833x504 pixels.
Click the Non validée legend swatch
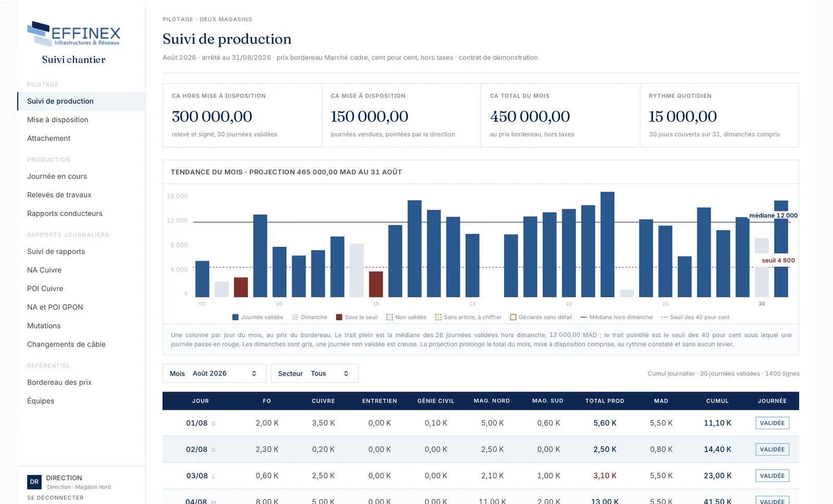click(389, 317)
